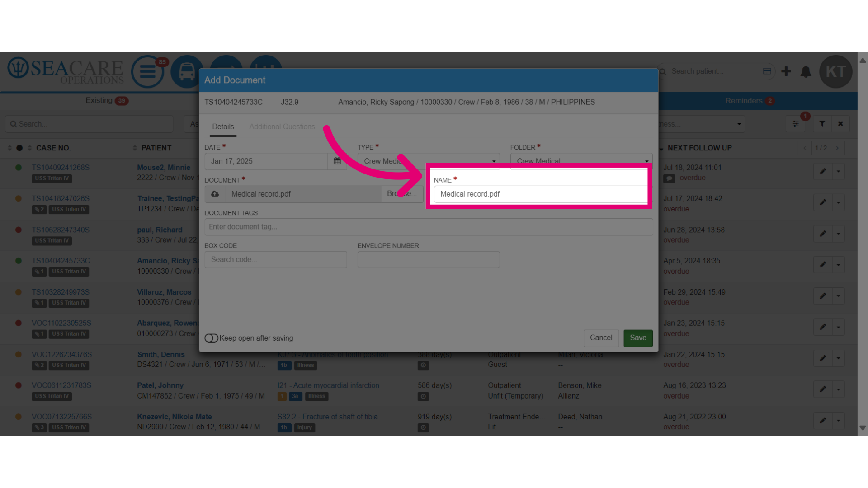The image size is (868, 488).
Task: Open the Folder dropdown Crew Medical
Action: coord(581,161)
